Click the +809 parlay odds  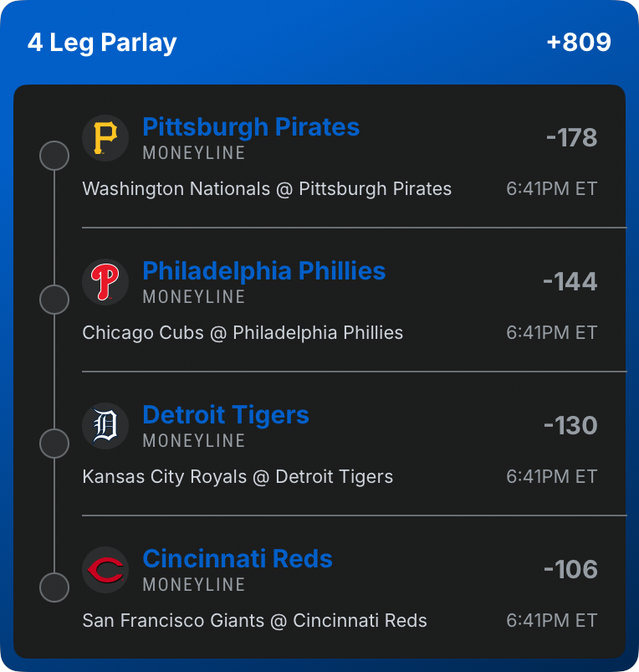point(579,43)
